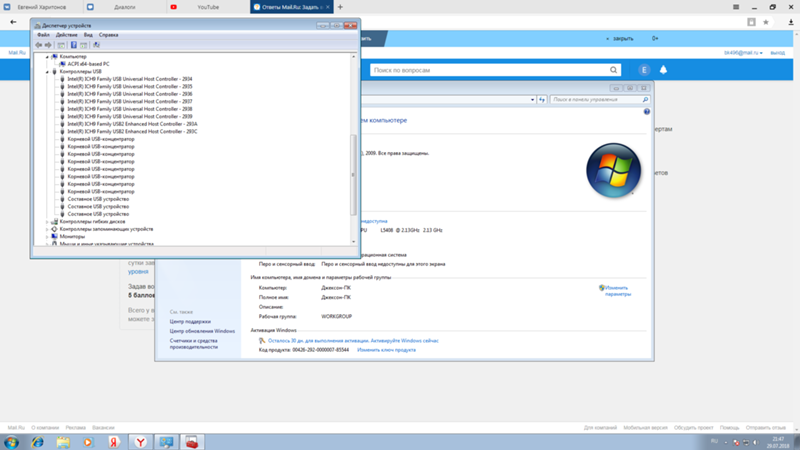
Task: Open the Файл menu in Device Manager
Action: point(43,35)
